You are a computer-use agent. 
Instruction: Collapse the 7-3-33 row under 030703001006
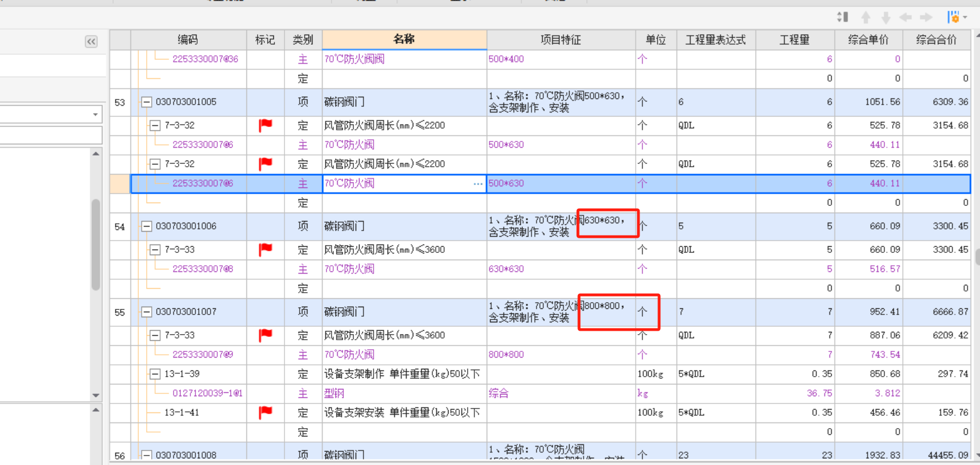[155, 250]
